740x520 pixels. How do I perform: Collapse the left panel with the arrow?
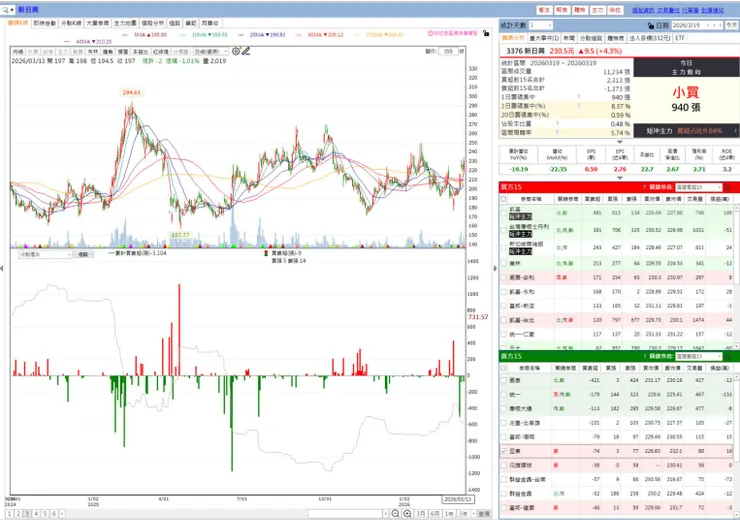[x=2, y=268]
